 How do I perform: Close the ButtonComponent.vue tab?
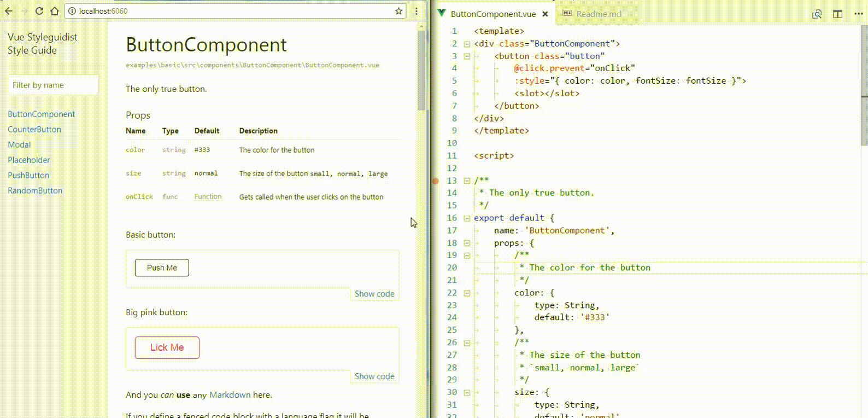pos(545,14)
